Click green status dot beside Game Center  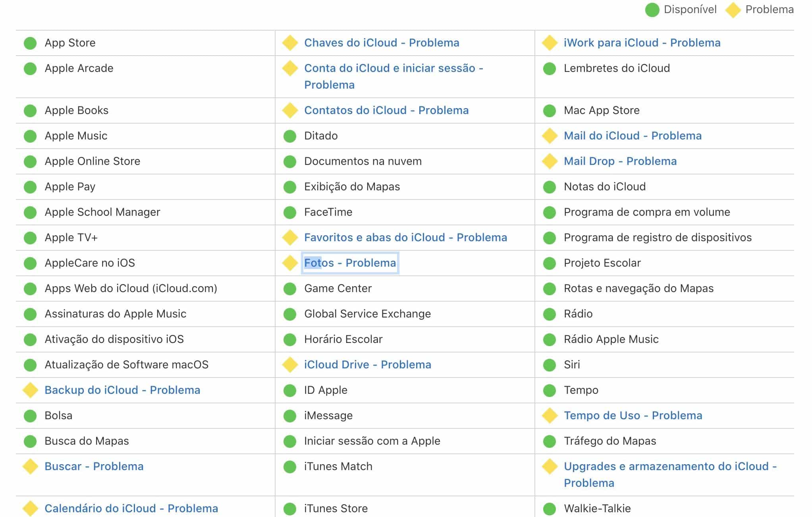tap(290, 289)
